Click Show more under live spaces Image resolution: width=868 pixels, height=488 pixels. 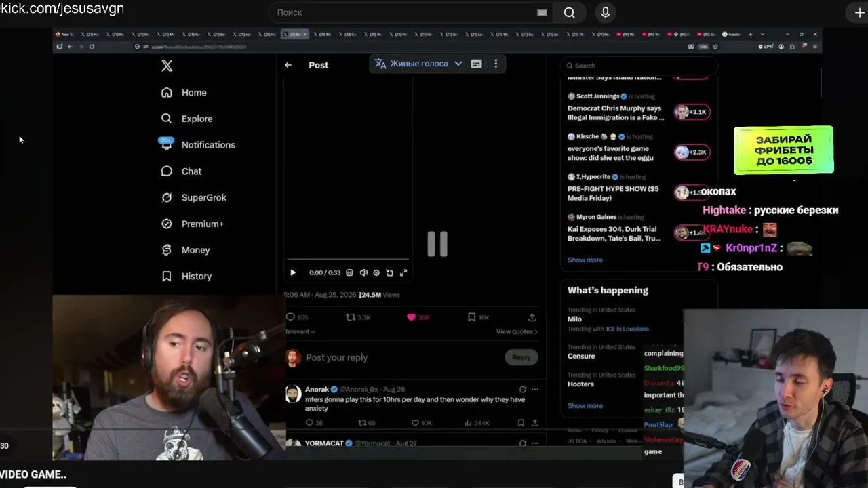(585, 260)
